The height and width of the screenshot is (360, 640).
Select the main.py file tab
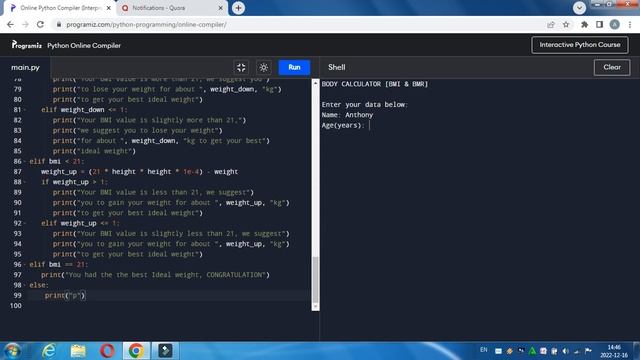[25, 67]
